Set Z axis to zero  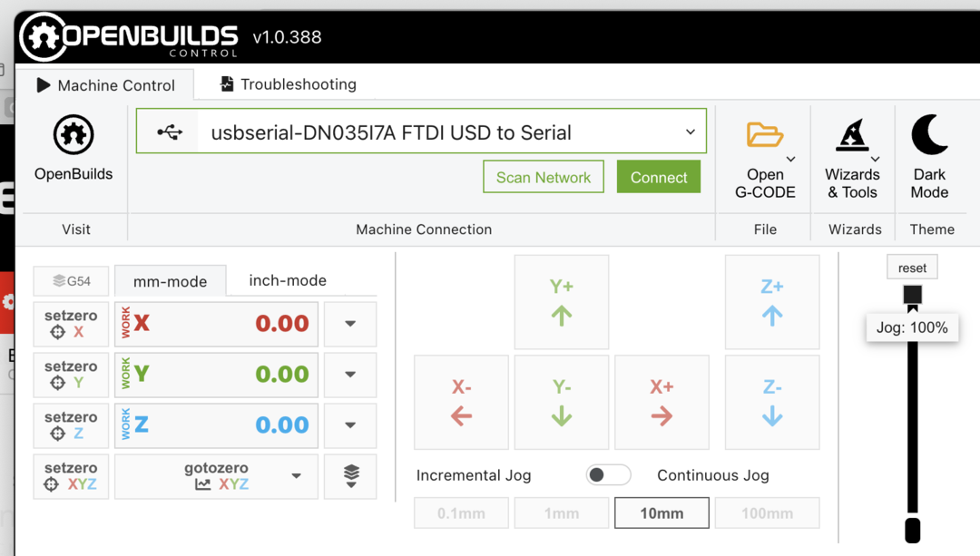click(x=71, y=425)
